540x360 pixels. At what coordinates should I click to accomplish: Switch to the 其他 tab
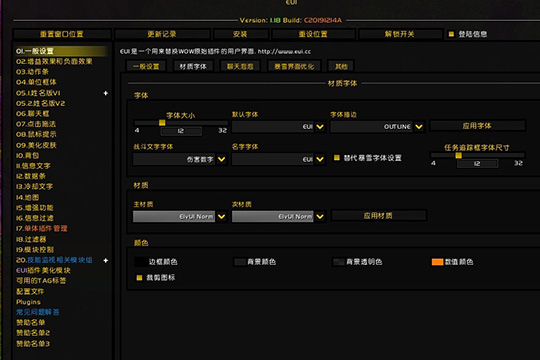click(x=341, y=66)
